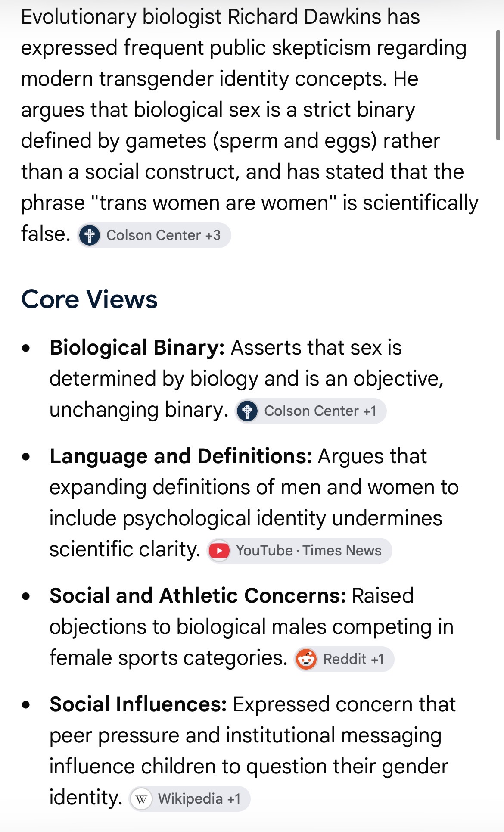The image size is (504, 832).
Task: Click the vertical scrollbar thumb on the right
Action: [498, 85]
